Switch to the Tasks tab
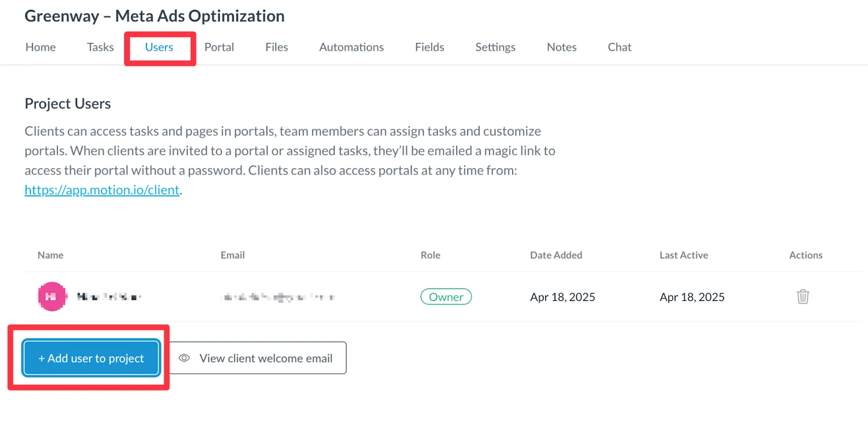The image size is (868, 441). [100, 47]
